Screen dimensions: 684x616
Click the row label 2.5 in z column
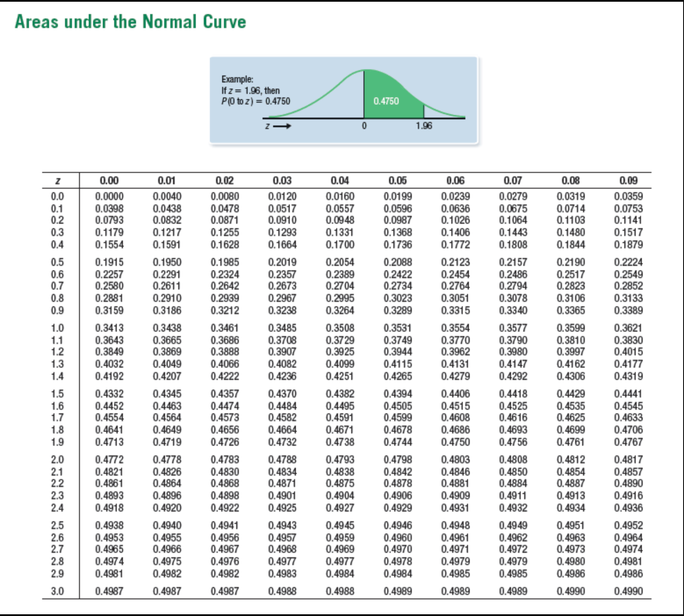tap(58, 526)
